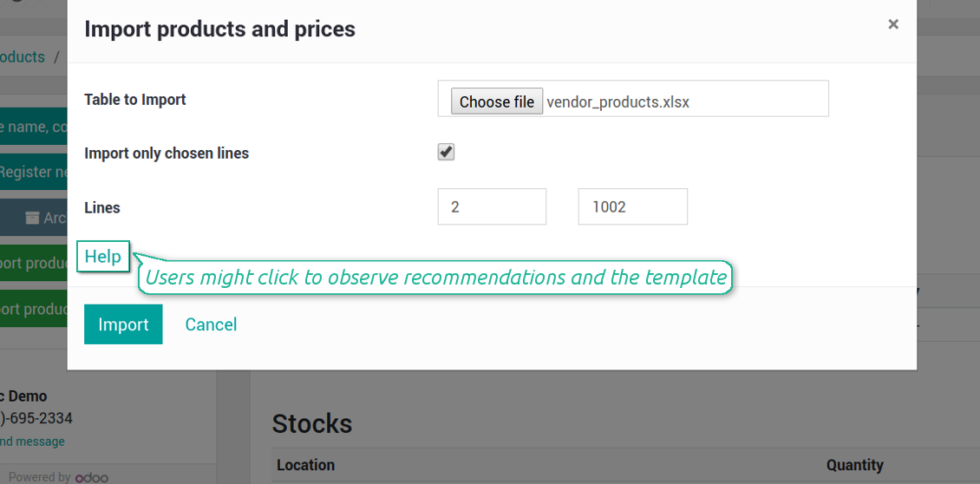Select the starting Lines field showing 2

point(492,206)
